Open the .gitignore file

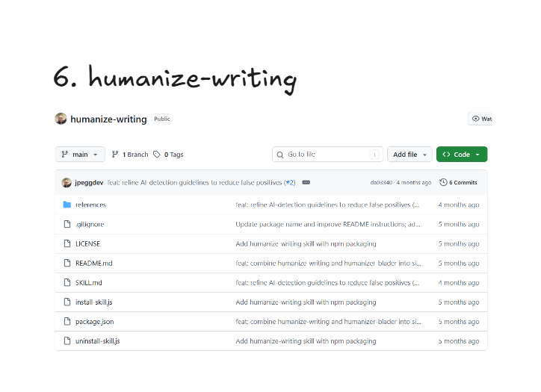coord(90,225)
